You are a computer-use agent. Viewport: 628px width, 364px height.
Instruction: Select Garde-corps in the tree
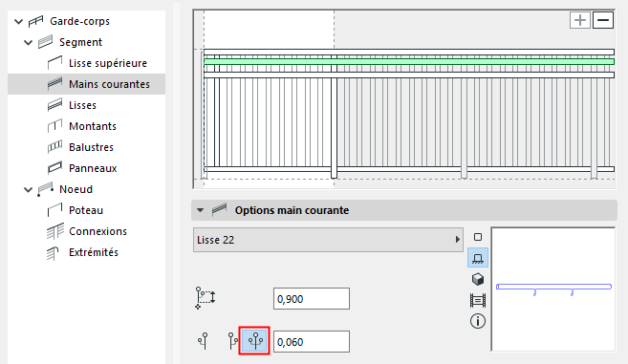pos(79,21)
